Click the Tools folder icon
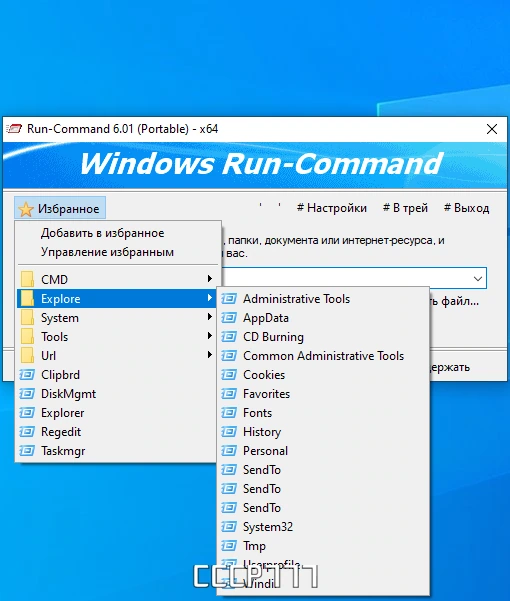 click(27, 337)
